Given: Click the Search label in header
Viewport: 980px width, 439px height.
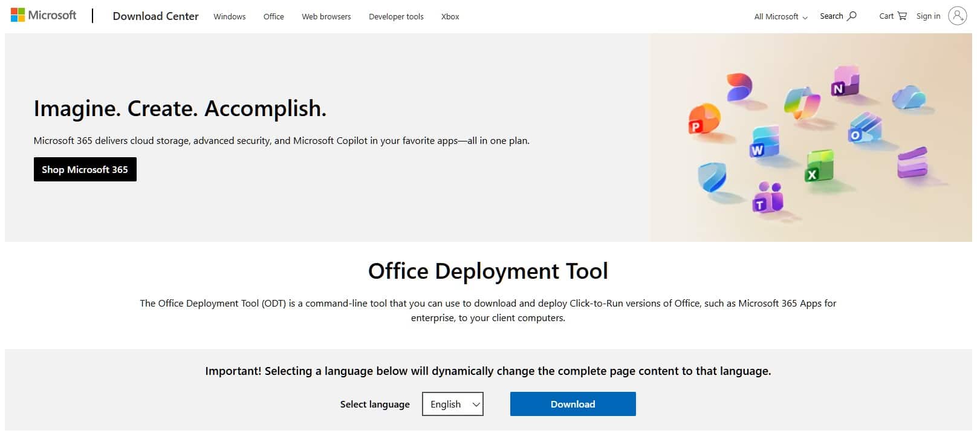Looking at the screenshot, I should (x=831, y=16).
